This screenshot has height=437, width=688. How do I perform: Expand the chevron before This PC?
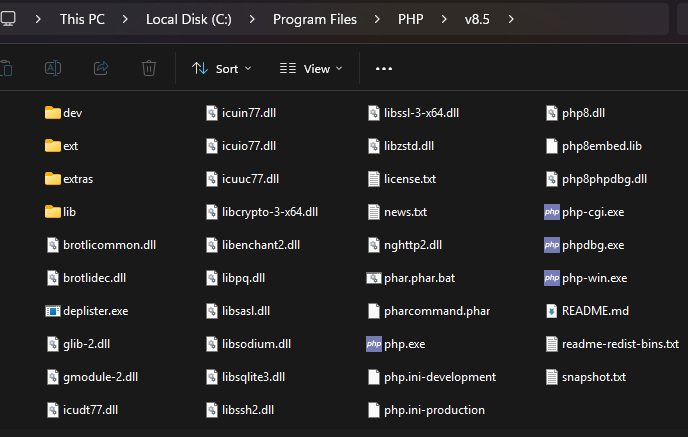pyautogui.click(x=38, y=19)
